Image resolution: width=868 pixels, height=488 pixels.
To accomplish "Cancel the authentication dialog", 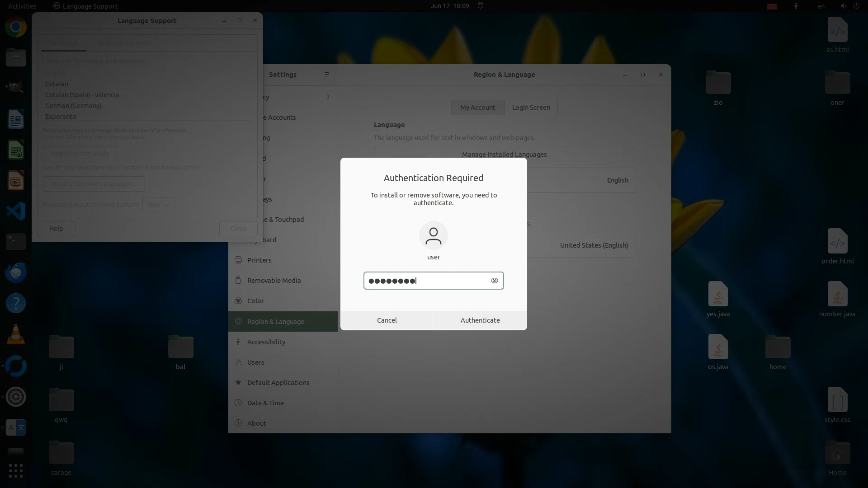I will point(387,320).
